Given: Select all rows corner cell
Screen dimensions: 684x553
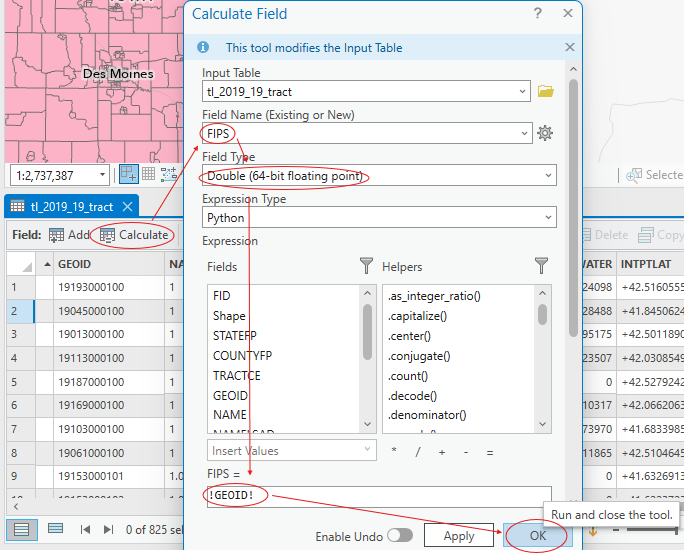Looking at the screenshot, I should [21, 264].
